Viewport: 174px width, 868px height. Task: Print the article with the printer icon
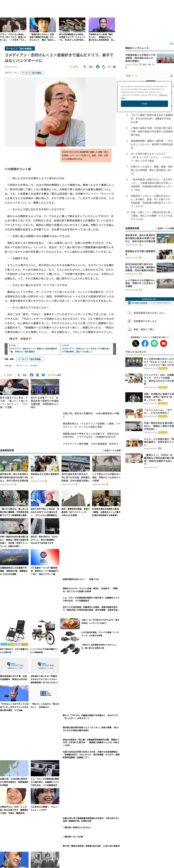click(x=114, y=67)
